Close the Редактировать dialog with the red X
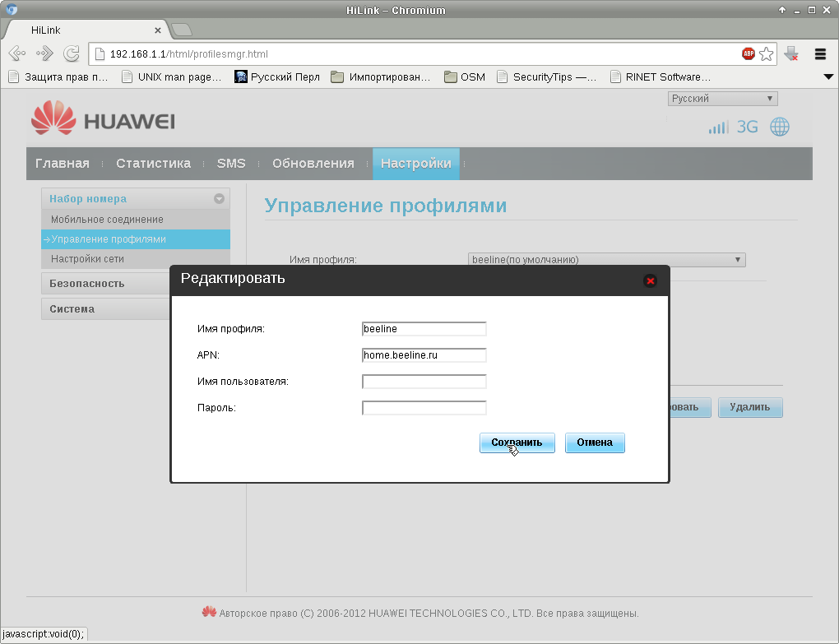 click(x=650, y=280)
